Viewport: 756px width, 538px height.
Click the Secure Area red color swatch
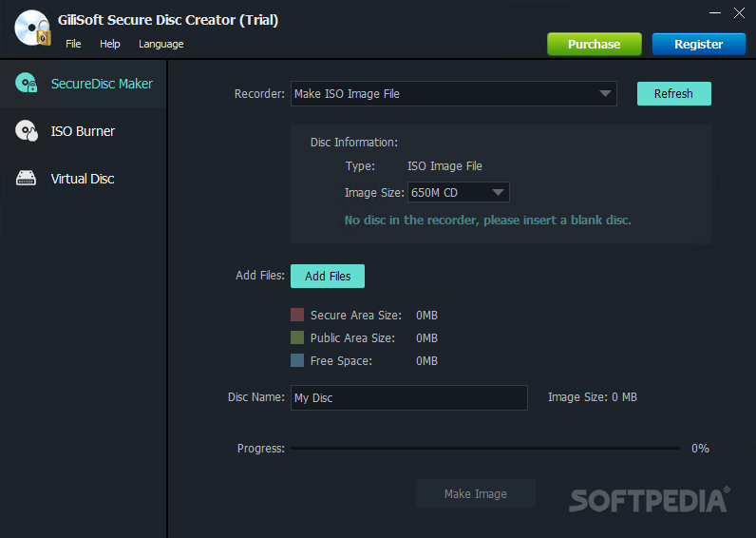click(297, 315)
